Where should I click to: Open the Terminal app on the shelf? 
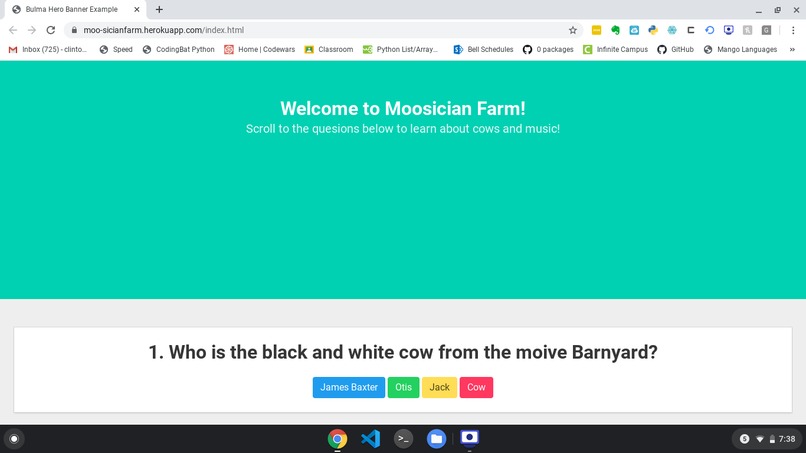pyautogui.click(x=404, y=439)
